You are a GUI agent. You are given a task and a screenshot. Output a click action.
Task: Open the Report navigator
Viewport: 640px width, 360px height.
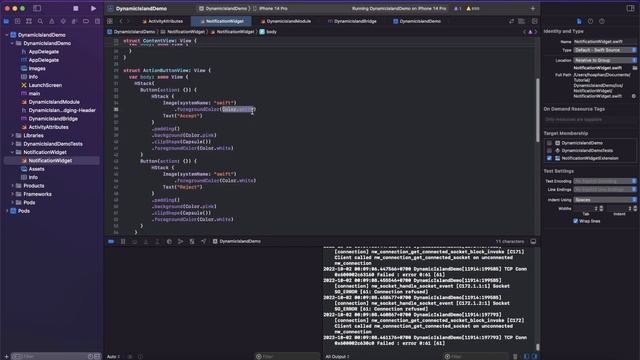[x=97, y=21]
